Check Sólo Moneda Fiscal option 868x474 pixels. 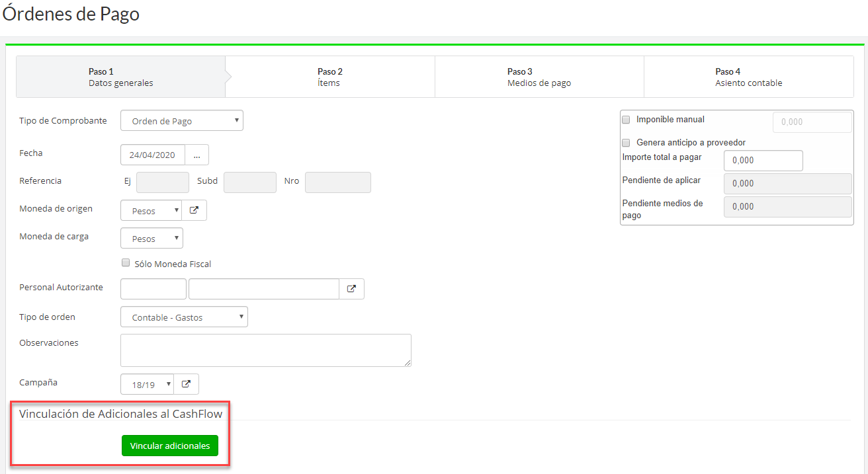click(126, 263)
